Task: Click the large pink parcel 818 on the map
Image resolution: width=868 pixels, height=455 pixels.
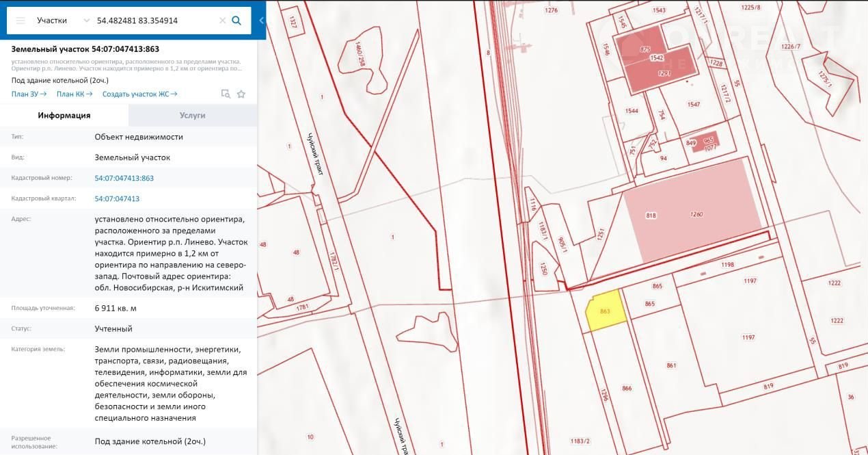Action: (x=690, y=212)
